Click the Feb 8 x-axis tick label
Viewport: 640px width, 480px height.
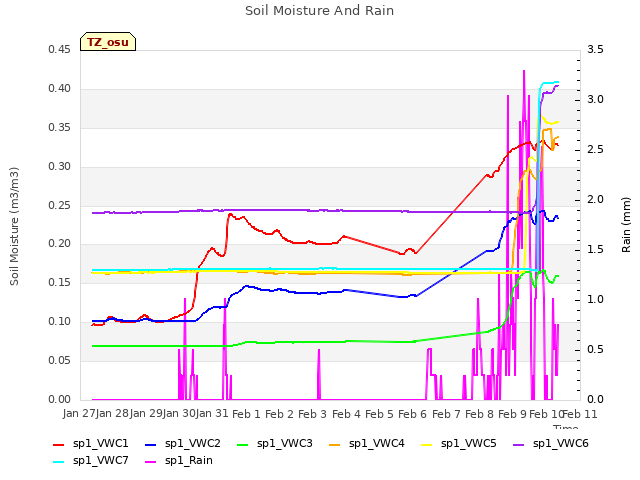(479, 414)
